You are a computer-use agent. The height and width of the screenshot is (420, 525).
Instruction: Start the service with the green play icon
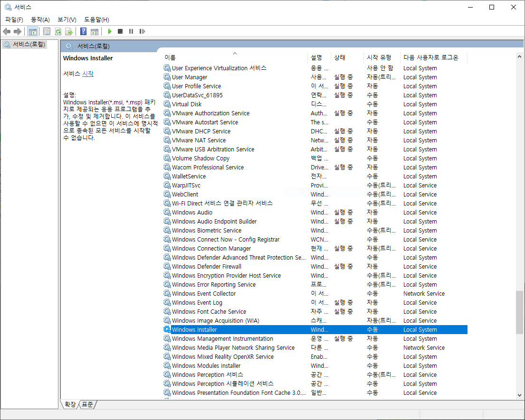109,31
